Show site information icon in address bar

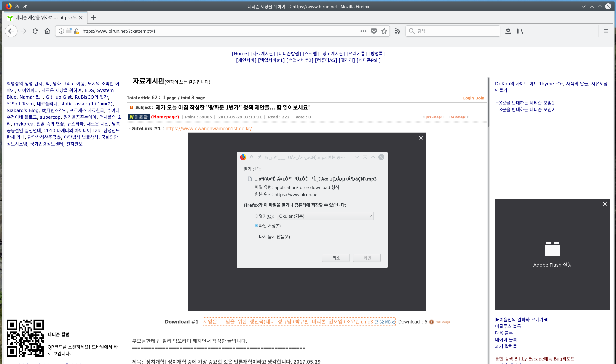[x=61, y=31]
